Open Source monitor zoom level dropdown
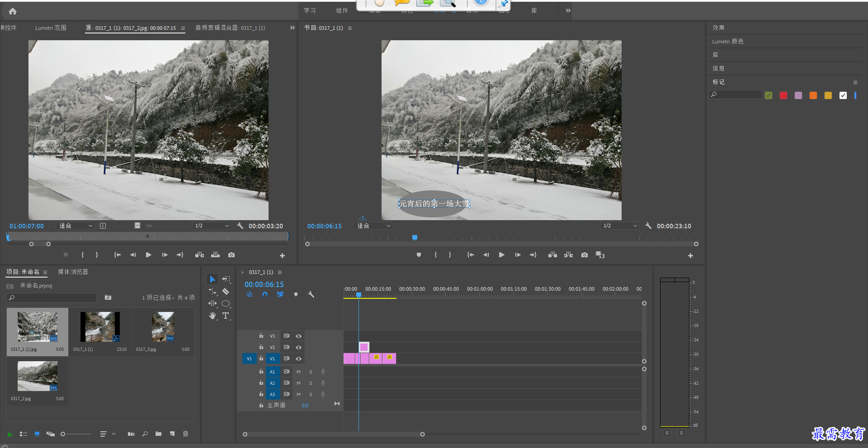The height and width of the screenshot is (448, 868). pos(75,226)
